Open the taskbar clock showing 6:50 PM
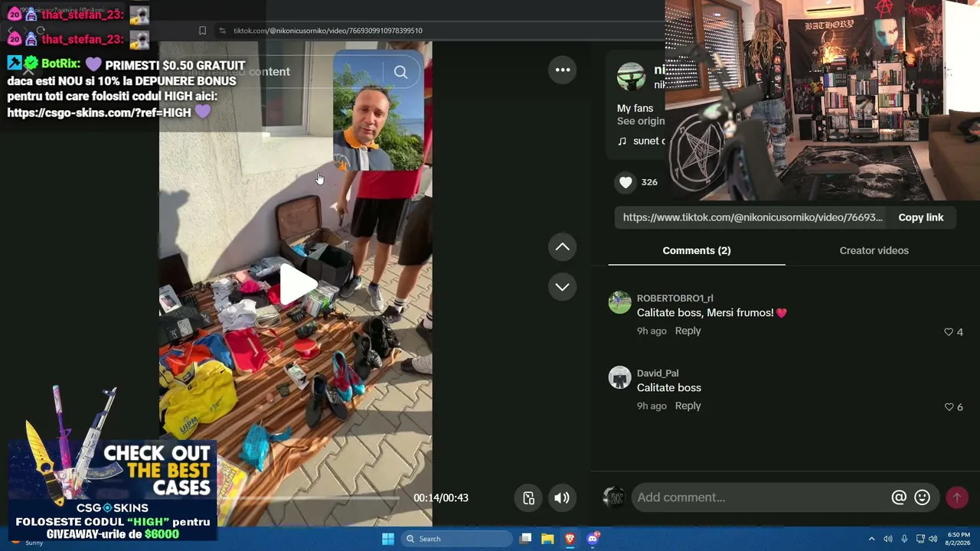This screenshot has height=551, width=980. pos(959,539)
